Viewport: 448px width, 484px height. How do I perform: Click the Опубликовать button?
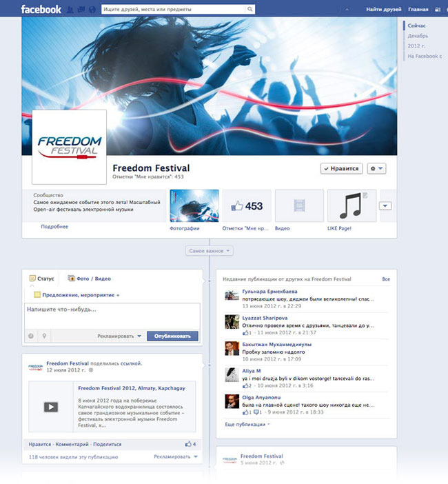coord(172,336)
